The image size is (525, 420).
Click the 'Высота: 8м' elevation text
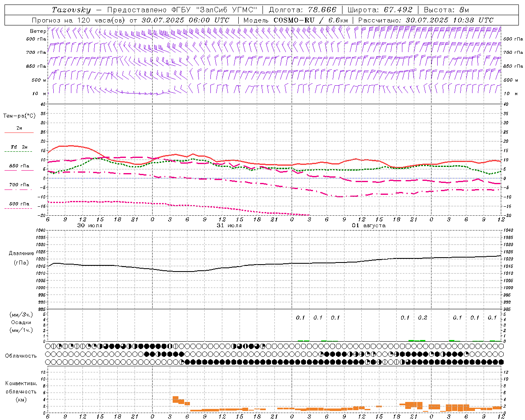(x=446, y=10)
